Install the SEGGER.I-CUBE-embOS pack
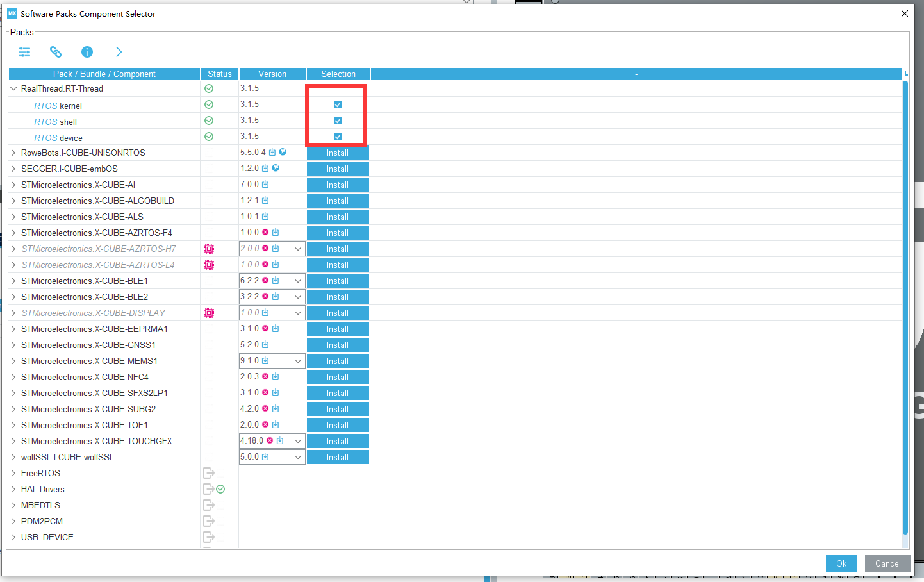Viewport: 924px width, 582px height. pyautogui.click(x=338, y=169)
